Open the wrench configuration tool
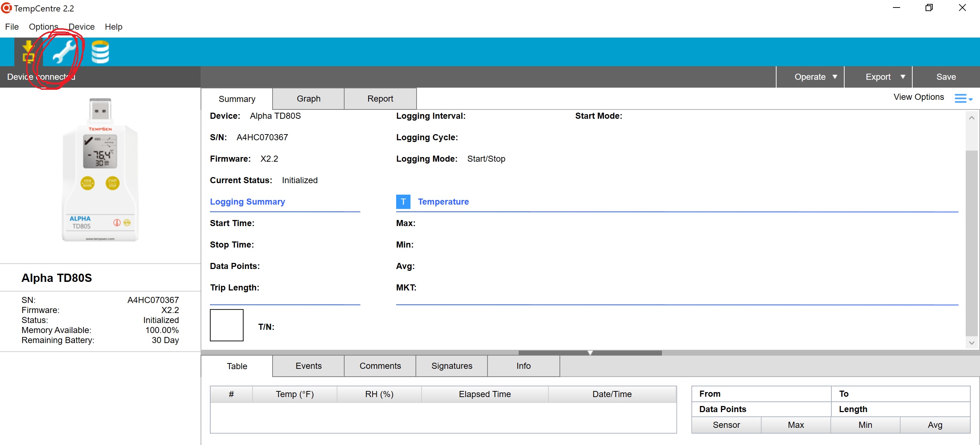980x445 pixels. (64, 52)
